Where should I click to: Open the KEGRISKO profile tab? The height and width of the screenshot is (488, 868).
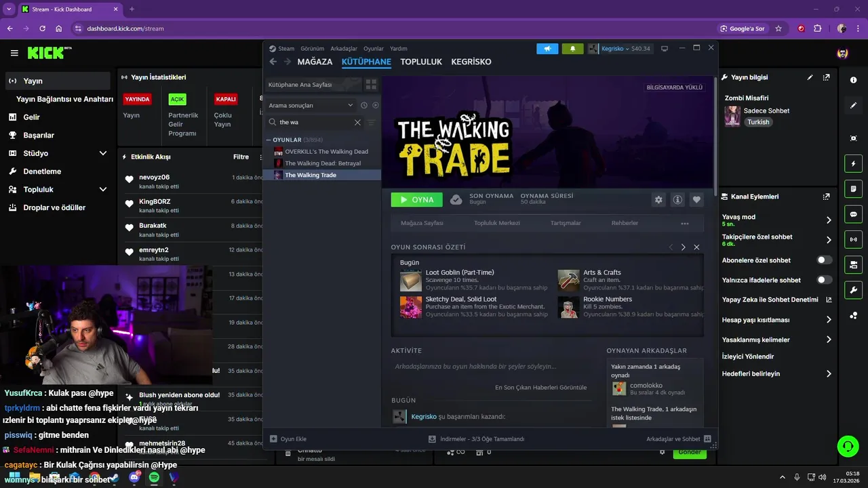coord(471,62)
